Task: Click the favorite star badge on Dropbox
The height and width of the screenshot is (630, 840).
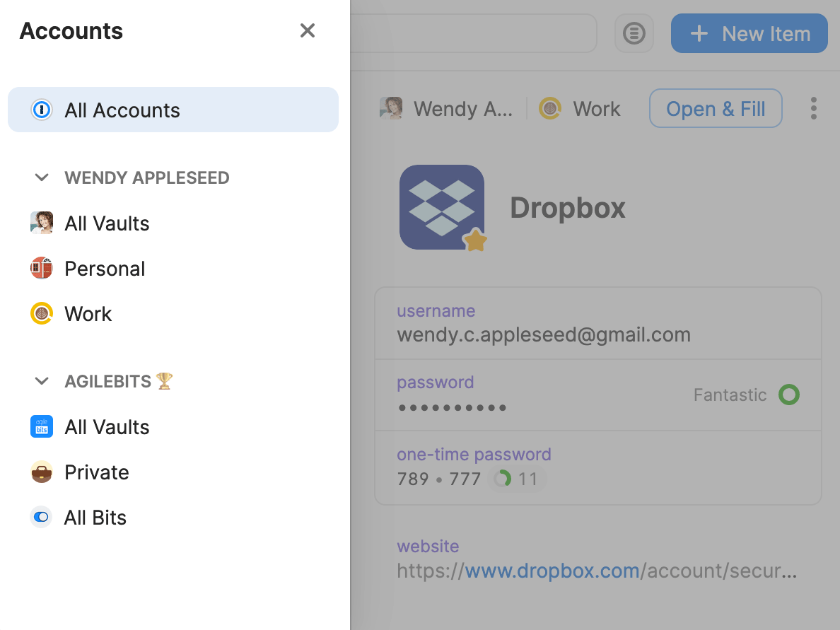Action: pos(475,240)
